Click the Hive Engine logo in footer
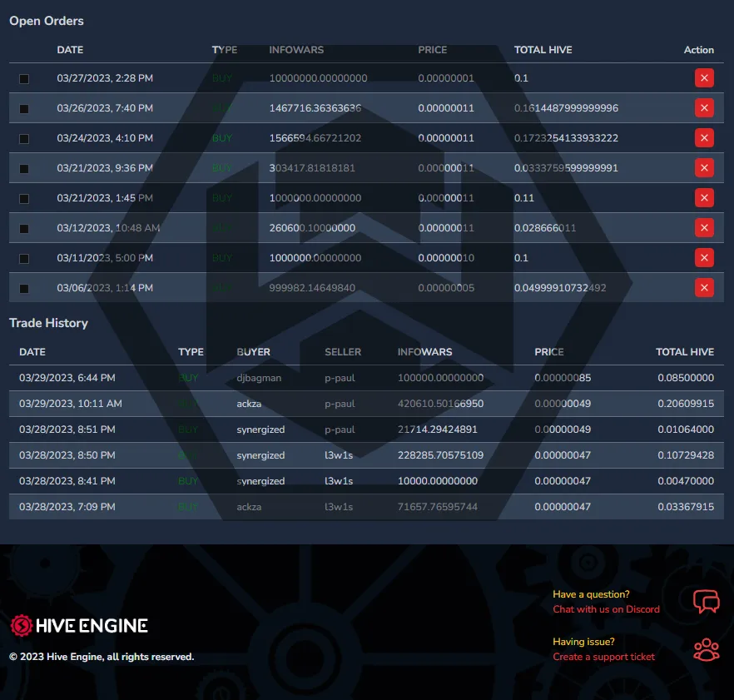The height and width of the screenshot is (700, 734). [x=79, y=626]
